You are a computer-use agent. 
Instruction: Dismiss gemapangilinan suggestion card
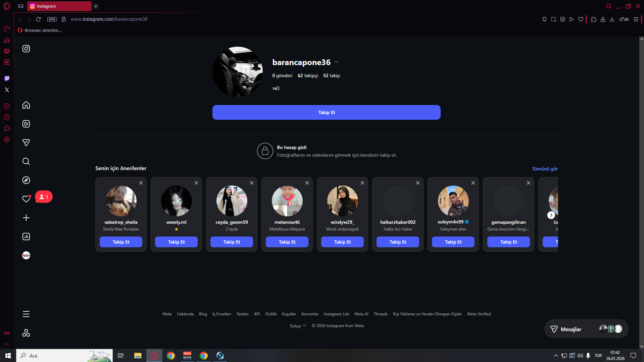[x=529, y=183]
